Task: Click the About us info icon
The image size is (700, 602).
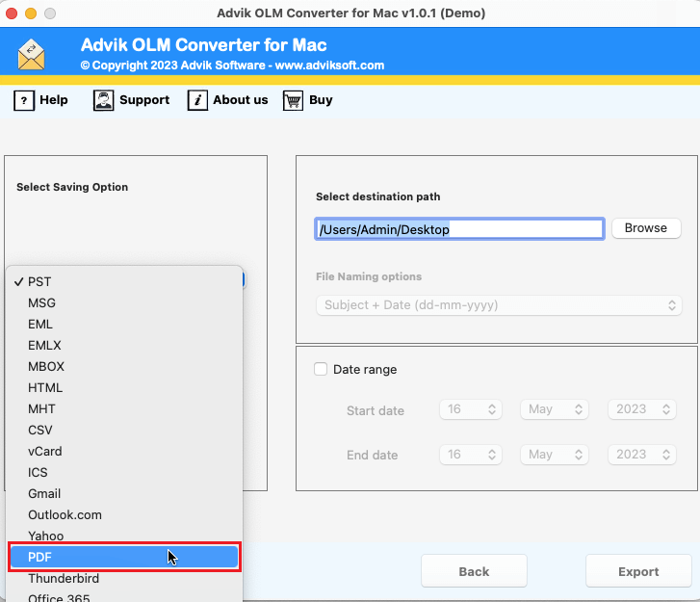Action: tap(197, 100)
